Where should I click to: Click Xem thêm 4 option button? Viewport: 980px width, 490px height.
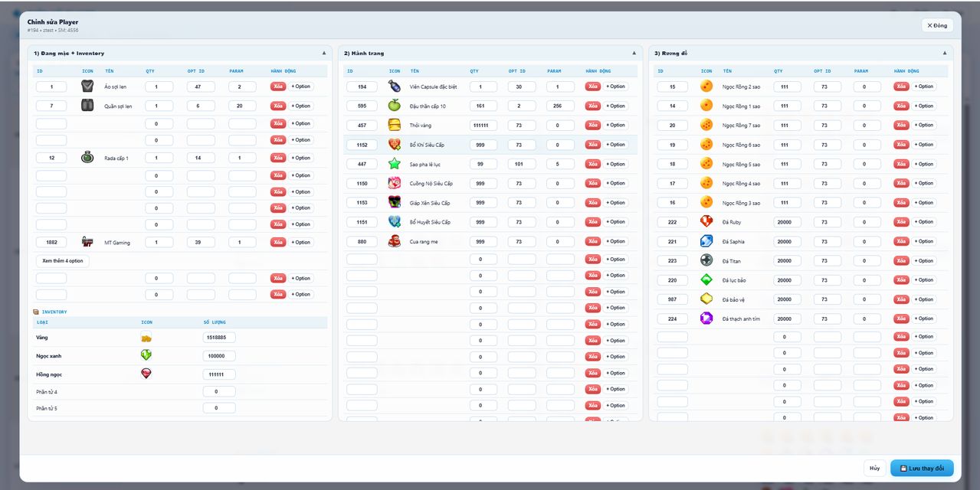coord(63,261)
